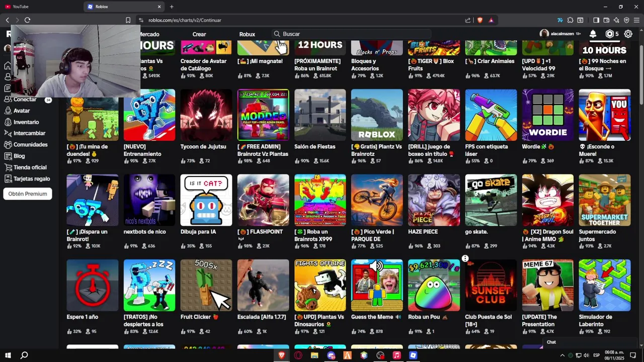This screenshot has width=644, height=362.
Task: Click the ¡Esconde o Muere! title
Action: (597, 150)
